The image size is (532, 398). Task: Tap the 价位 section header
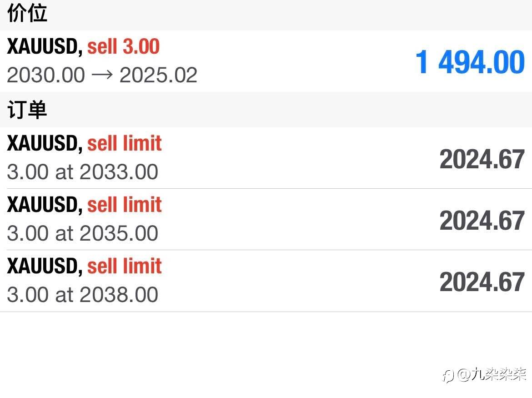click(x=27, y=13)
